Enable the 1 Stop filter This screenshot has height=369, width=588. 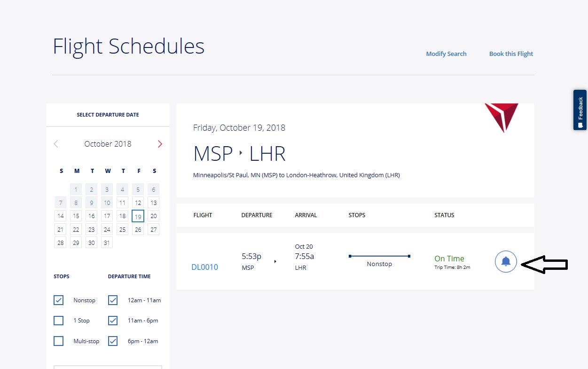point(58,320)
